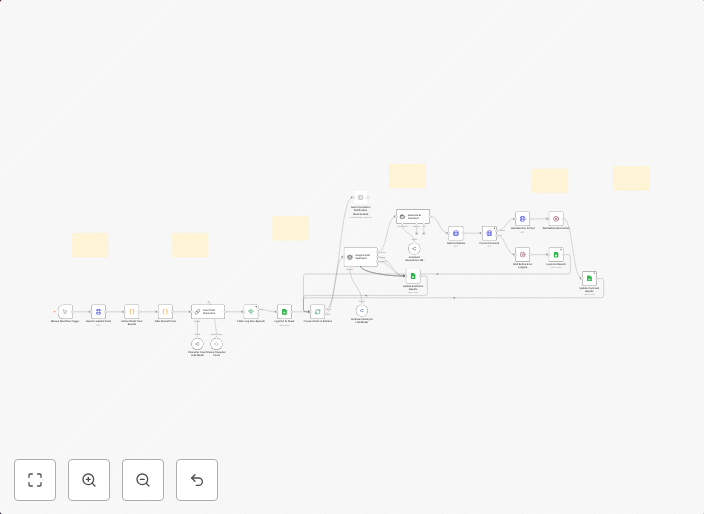Select the blue node directly after the agent node
Viewport: 704px width, 514px height.
pos(456,233)
